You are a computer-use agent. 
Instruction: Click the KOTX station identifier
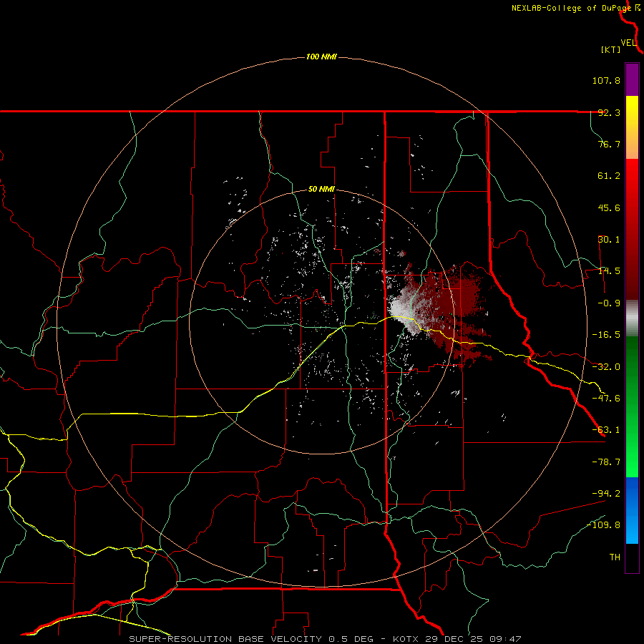pos(406,639)
